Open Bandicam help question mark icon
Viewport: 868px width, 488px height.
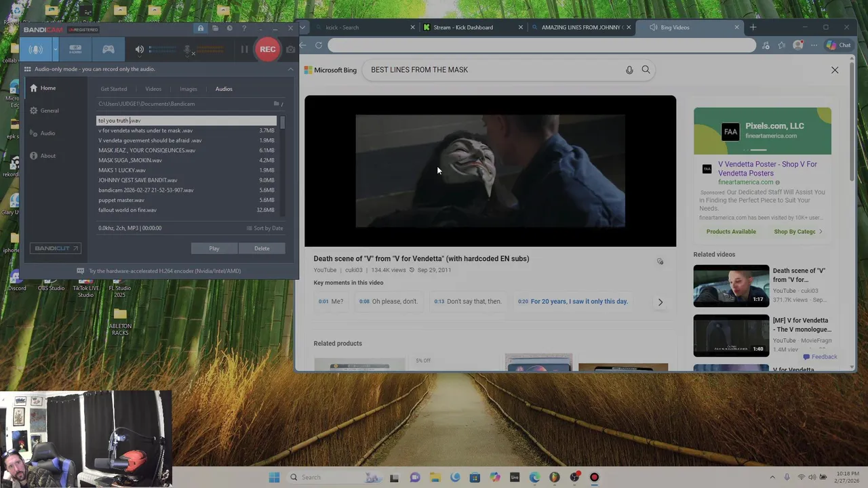(x=244, y=28)
